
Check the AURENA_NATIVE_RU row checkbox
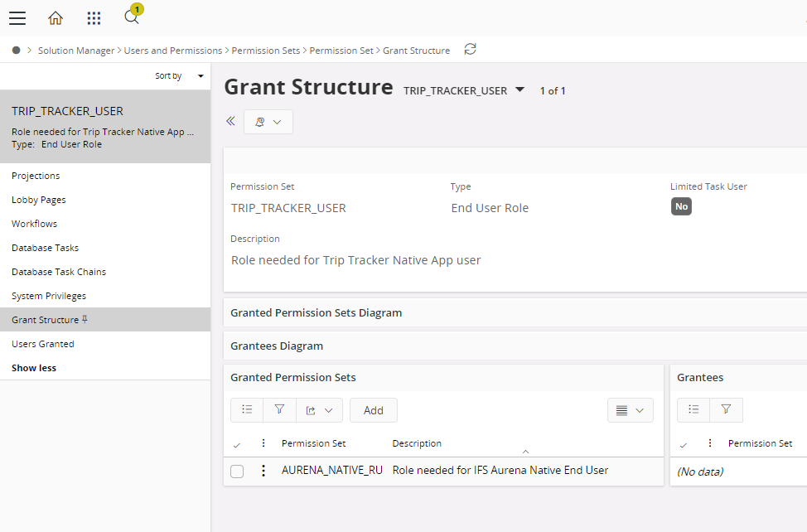237,472
